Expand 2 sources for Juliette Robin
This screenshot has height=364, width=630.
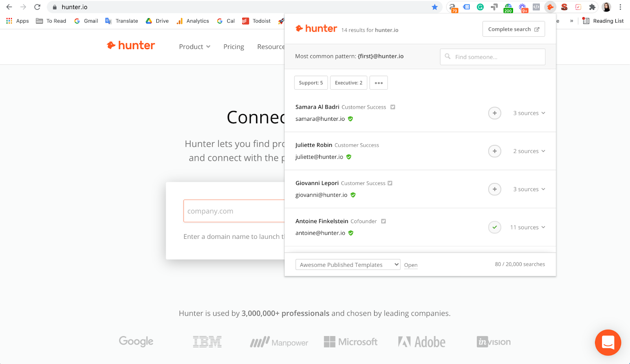coord(529,151)
